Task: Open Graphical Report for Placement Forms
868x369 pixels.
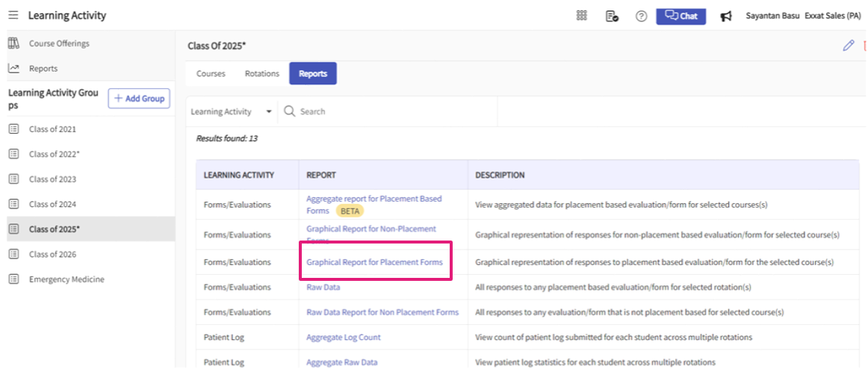Action: point(374,262)
